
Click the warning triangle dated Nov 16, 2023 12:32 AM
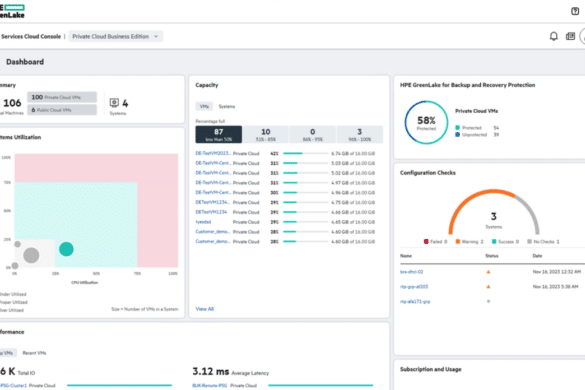point(488,272)
